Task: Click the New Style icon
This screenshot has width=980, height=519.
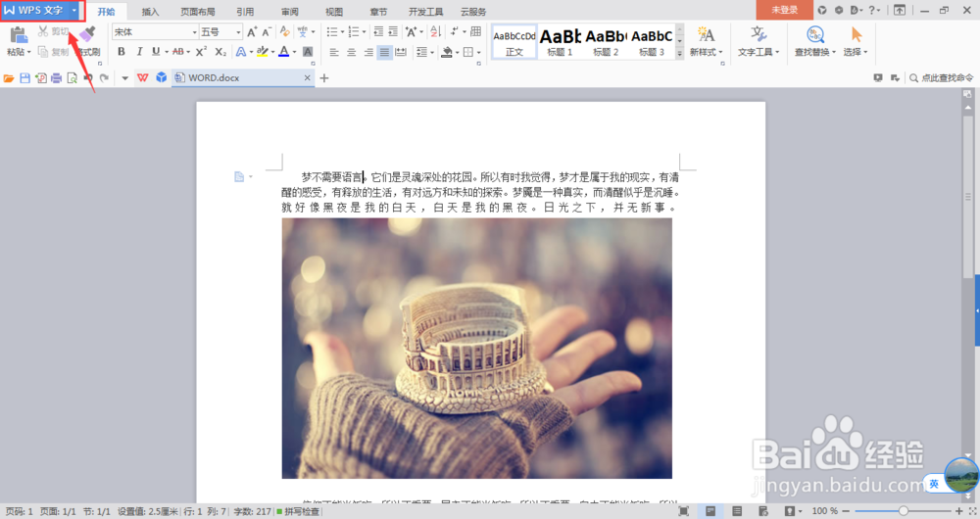Action: [706, 34]
